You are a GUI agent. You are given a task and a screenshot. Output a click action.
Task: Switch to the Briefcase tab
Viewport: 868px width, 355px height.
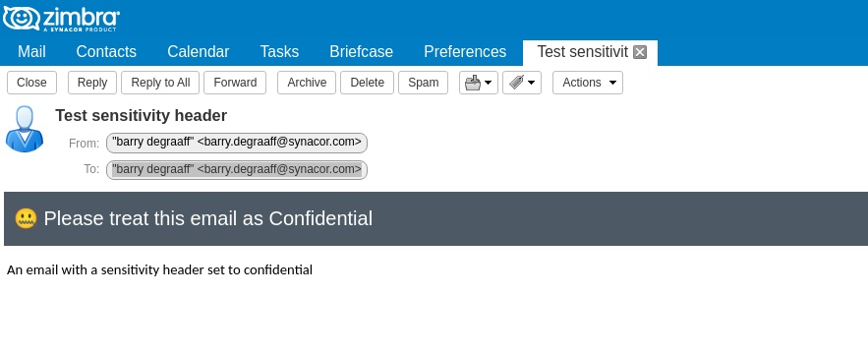[362, 51]
